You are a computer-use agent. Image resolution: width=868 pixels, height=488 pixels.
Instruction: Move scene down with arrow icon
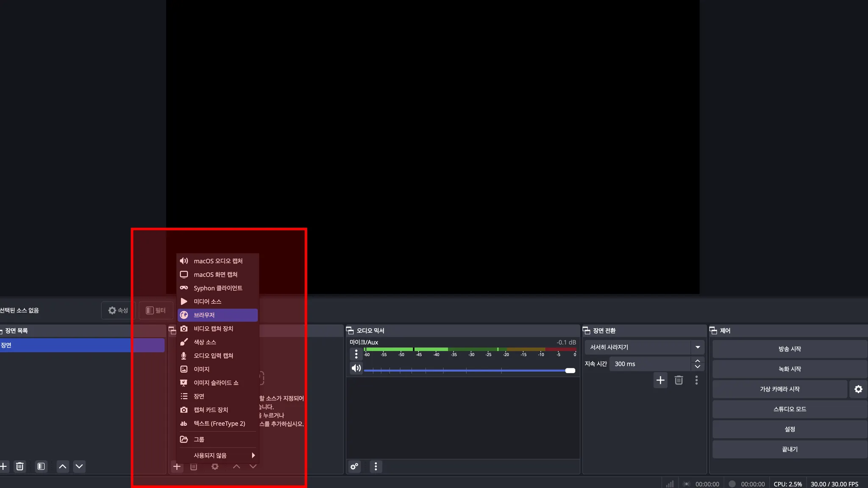pyautogui.click(x=79, y=466)
